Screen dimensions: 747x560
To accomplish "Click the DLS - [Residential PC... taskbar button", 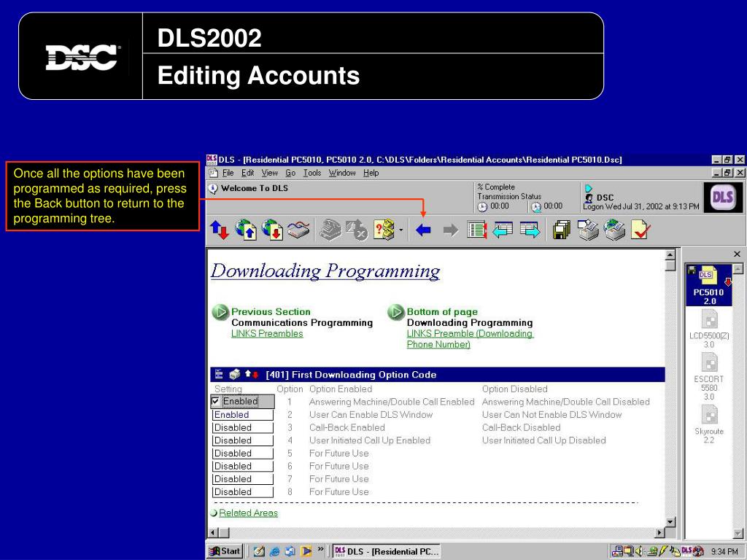I will pos(387,551).
